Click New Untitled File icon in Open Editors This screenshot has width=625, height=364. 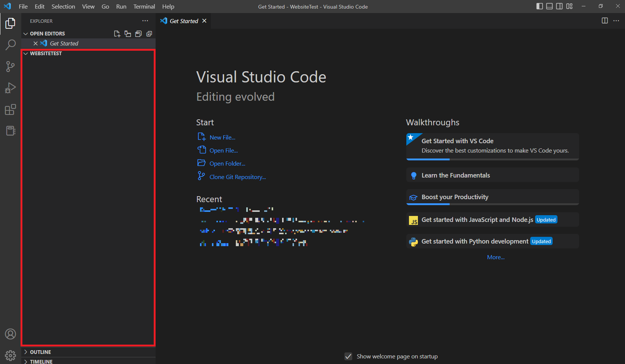click(x=117, y=34)
